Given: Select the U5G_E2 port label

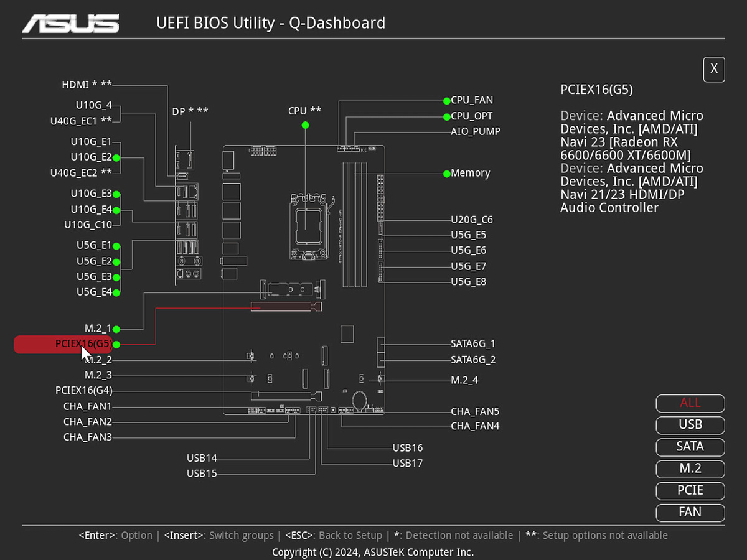Looking at the screenshot, I should tap(94, 261).
